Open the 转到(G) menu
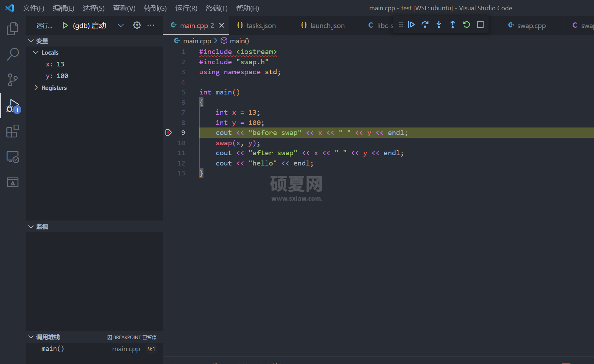 (x=155, y=8)
